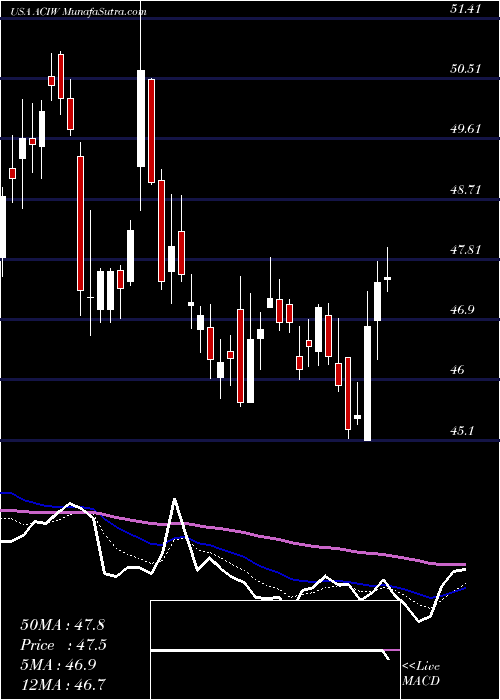Click the 48.71 price axis label
This screenshot has height=700, width=500.
pyautogui.click(x=466, y=190)
